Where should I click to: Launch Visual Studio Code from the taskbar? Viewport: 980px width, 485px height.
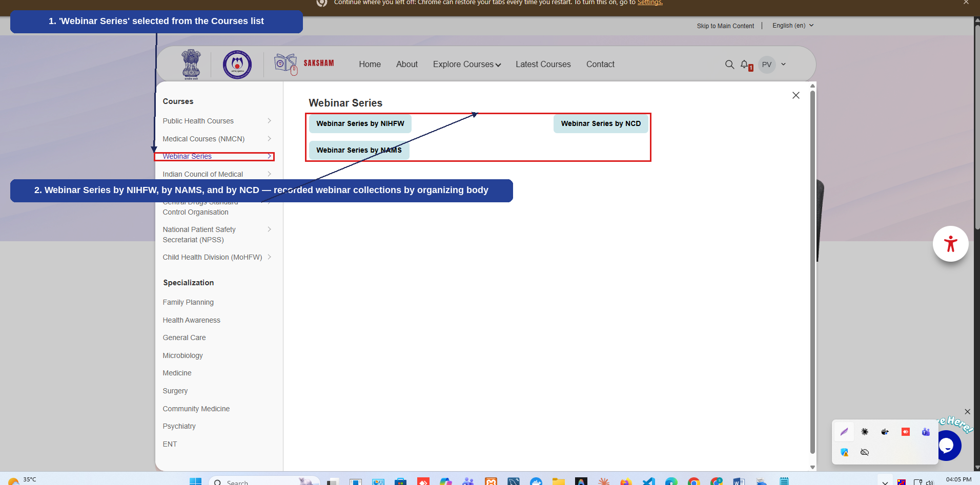pyautogui.click(x=649, y=481)
